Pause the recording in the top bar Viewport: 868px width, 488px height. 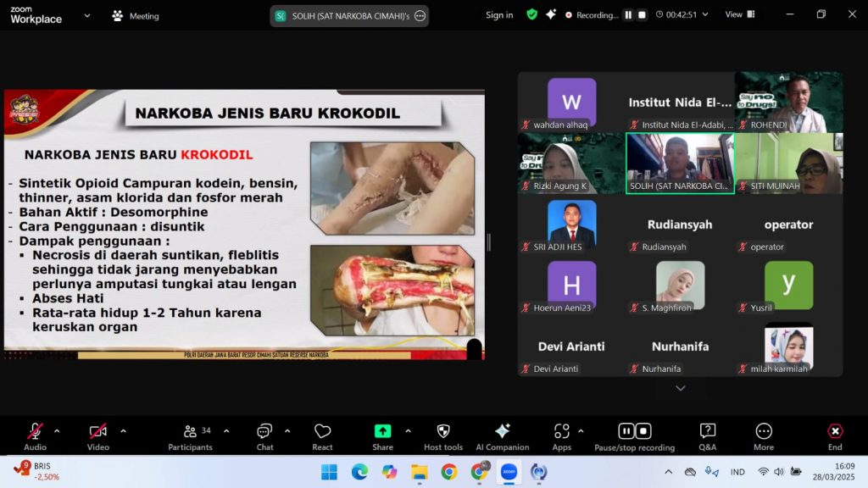tap(628, 15)
